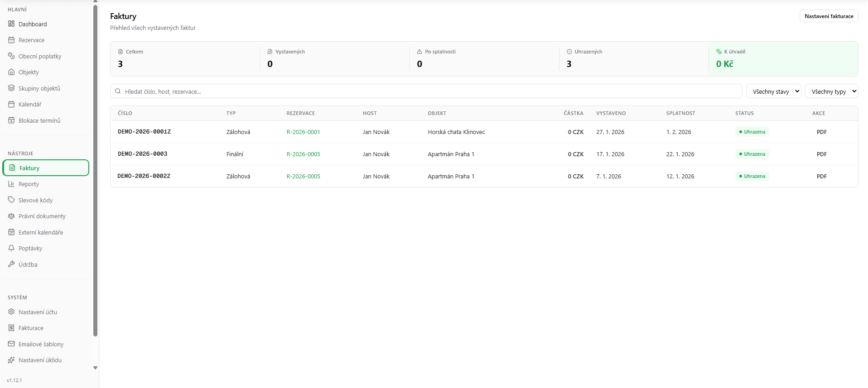Click the invoice search input field

[x=426, y=91]
